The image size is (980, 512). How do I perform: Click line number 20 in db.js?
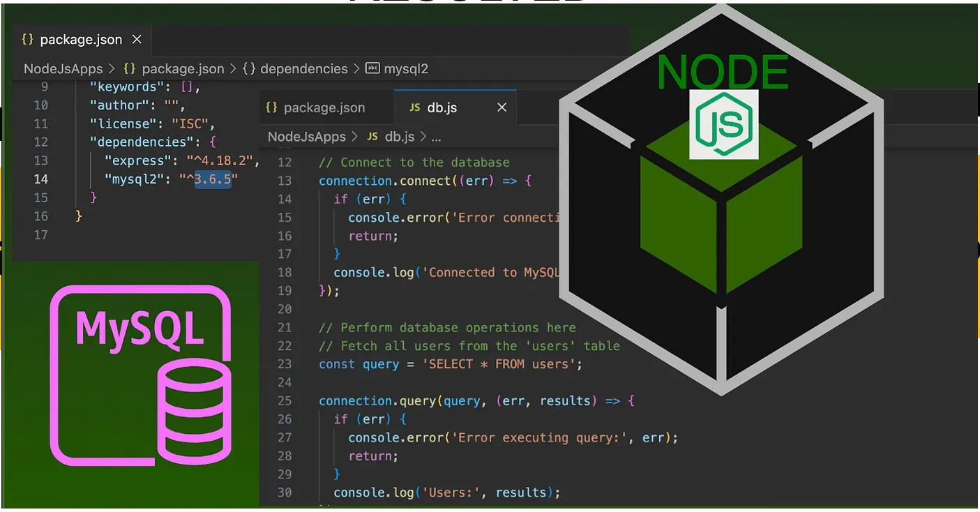pos(285,309)
